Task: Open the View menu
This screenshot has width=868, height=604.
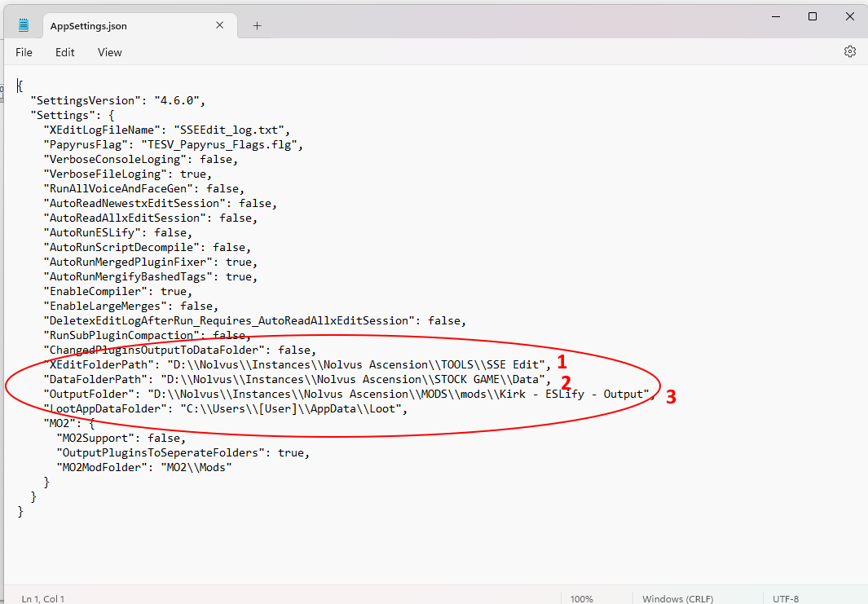Action: coord(110,52)
